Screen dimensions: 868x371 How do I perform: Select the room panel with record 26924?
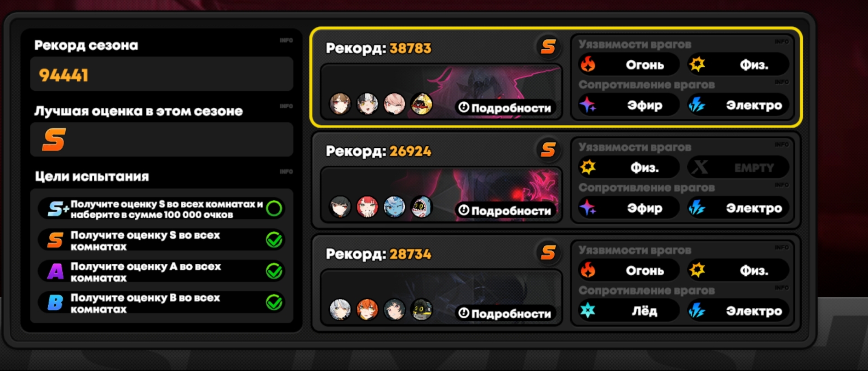coord(556,180)
